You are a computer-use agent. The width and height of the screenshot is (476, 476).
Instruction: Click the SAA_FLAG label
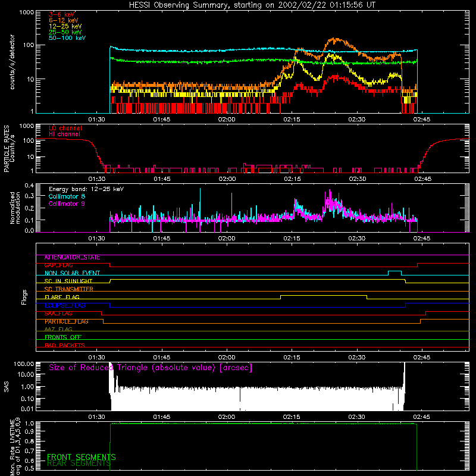click(x=58, y=314)
